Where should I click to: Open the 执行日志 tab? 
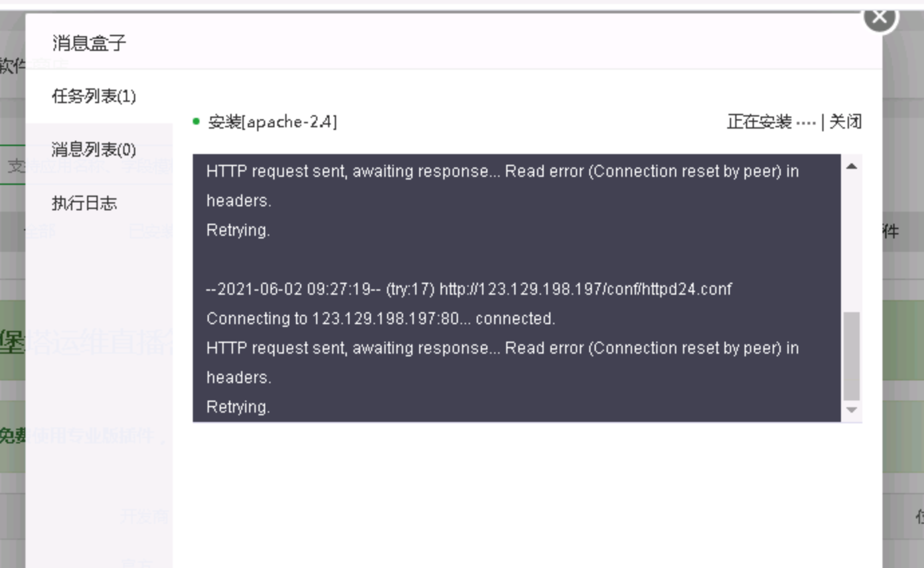click(84, 203)
